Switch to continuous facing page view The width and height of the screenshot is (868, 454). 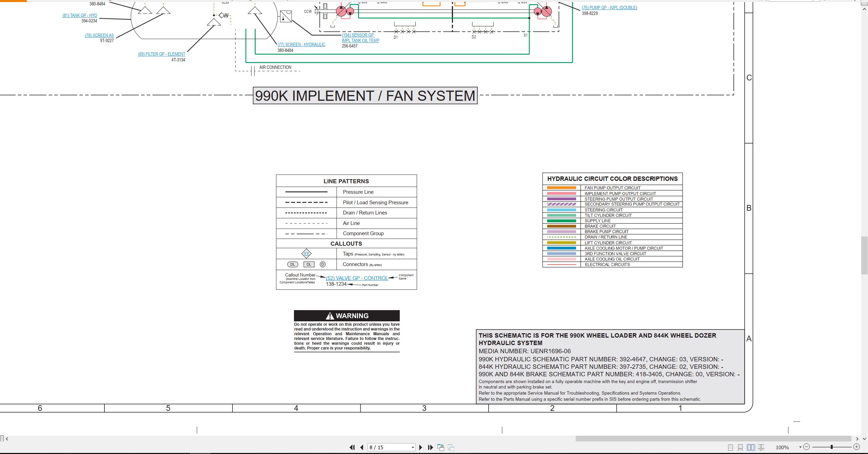tap(761, 447)
